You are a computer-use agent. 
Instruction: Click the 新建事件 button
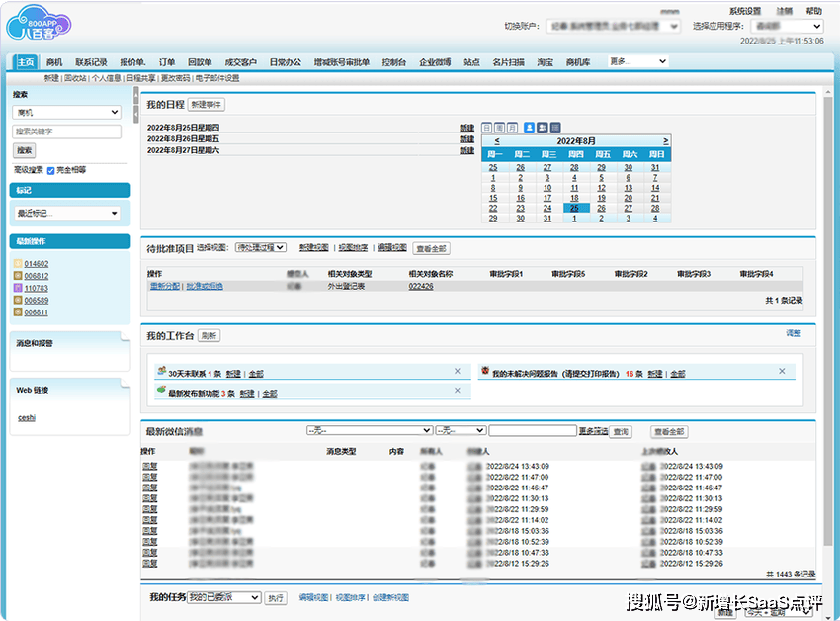[207, 104]
